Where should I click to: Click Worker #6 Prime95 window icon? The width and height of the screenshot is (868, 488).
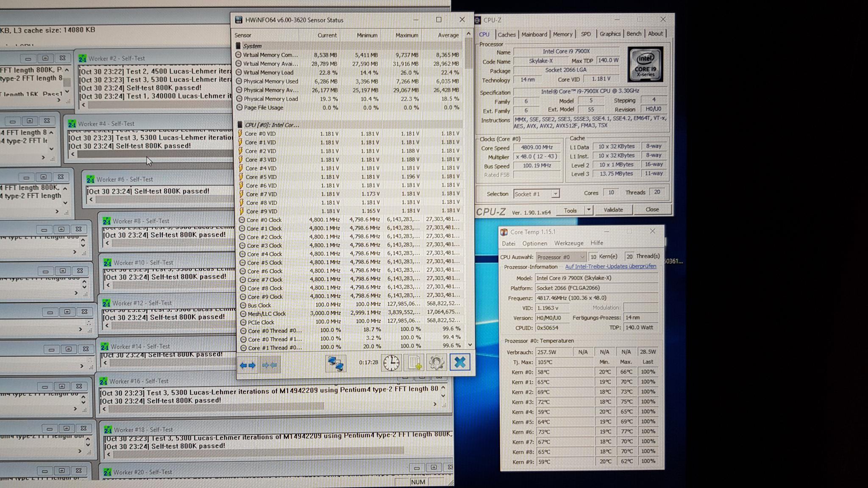pos(90,179)
